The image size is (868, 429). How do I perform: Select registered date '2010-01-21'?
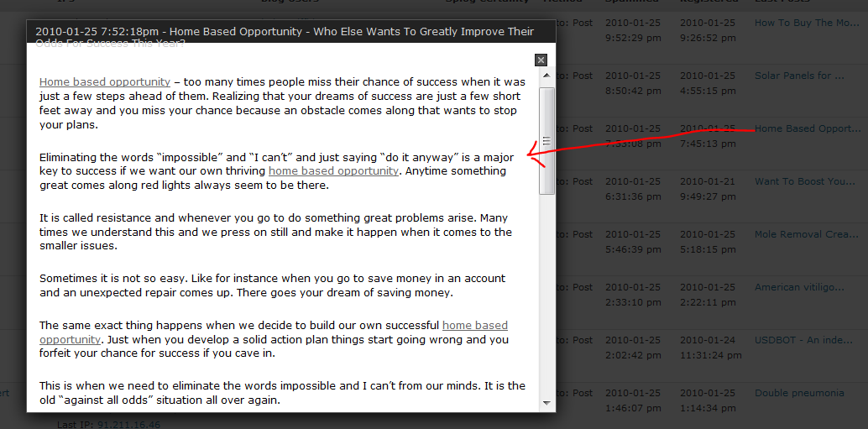point(708,181)
